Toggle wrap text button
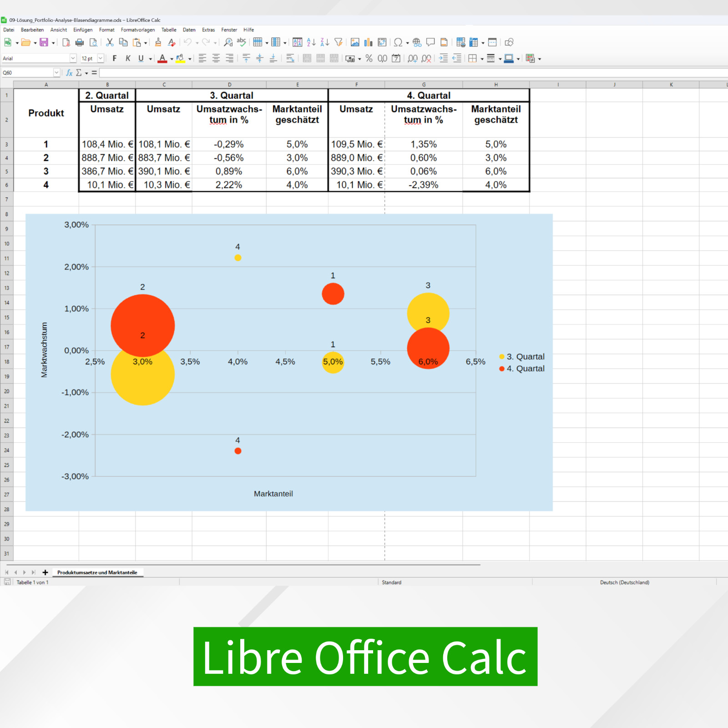The height and width of the screenshot is (728, 728). point(290,58)
